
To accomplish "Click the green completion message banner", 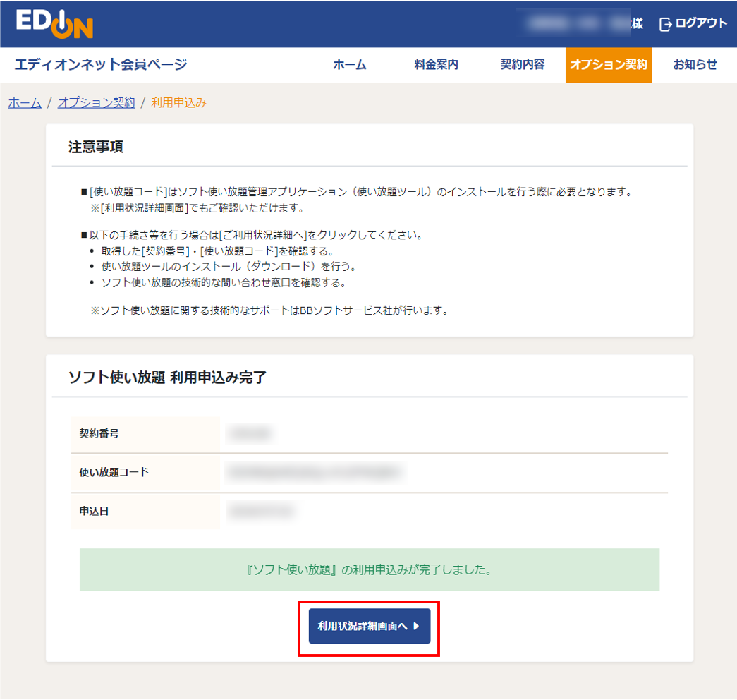I will click(x=368, y=569).
